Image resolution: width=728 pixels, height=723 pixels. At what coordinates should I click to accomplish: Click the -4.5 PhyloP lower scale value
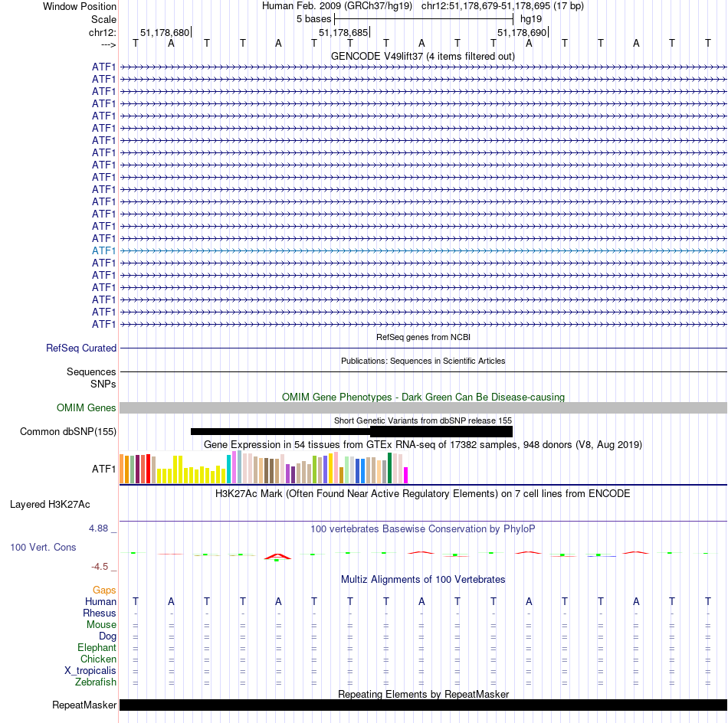[x=100, y=567]
